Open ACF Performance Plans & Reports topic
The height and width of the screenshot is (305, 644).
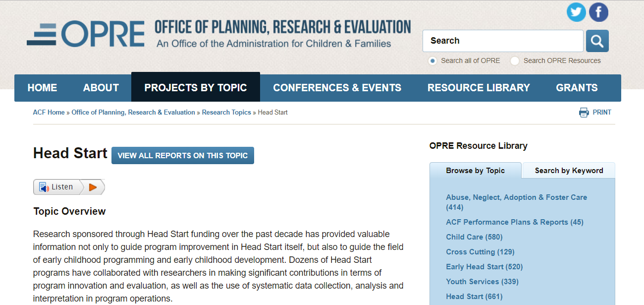pos(515,222)
